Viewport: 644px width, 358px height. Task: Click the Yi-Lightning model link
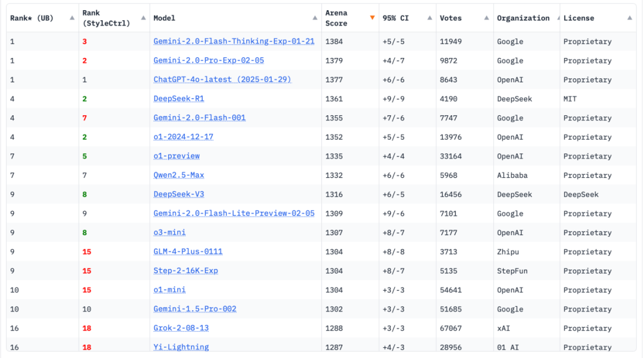coord(181,347)
